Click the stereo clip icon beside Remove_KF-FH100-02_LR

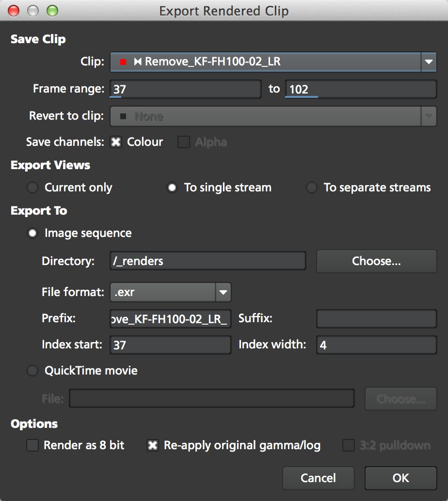pyautogui.click(x=138, y=62)
